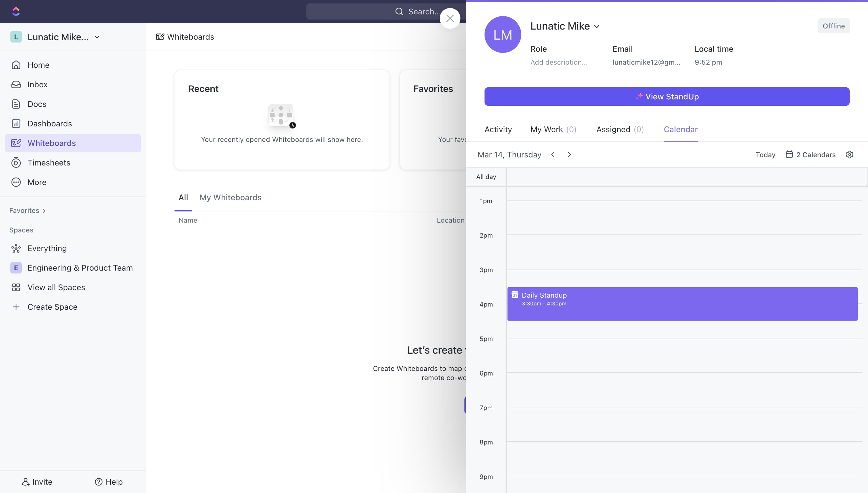
Task: Jump to Today in calendar
Action: [765, 155]
